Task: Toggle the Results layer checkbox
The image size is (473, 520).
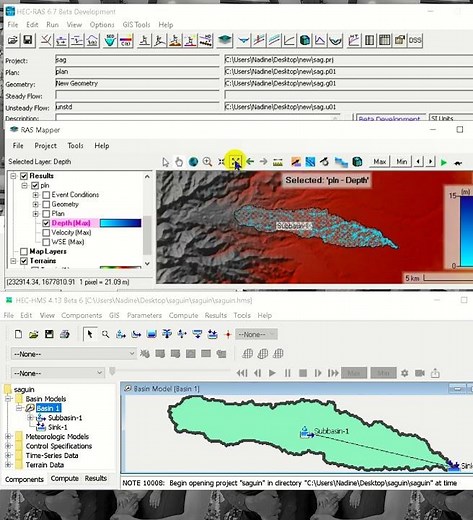Action: [x=24, y=176]
